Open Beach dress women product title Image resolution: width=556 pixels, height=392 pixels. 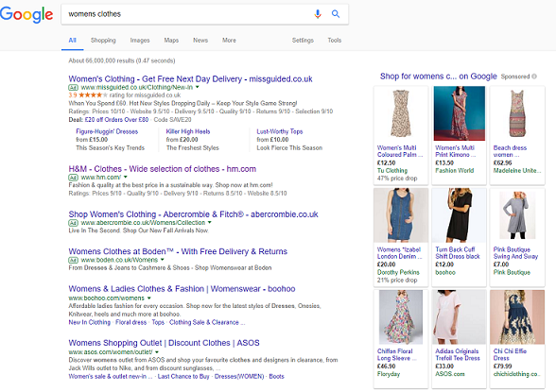click(510, 151)
